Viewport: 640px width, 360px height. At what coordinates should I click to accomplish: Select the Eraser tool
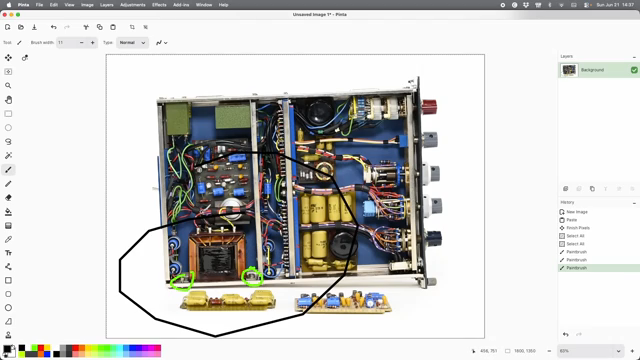[8, 198]
